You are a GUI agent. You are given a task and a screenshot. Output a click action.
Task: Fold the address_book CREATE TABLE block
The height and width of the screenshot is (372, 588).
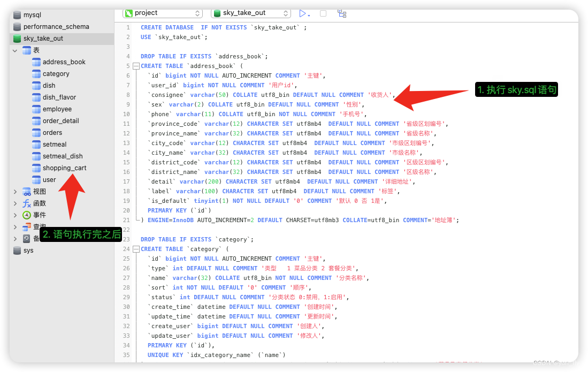click(136, 66)
